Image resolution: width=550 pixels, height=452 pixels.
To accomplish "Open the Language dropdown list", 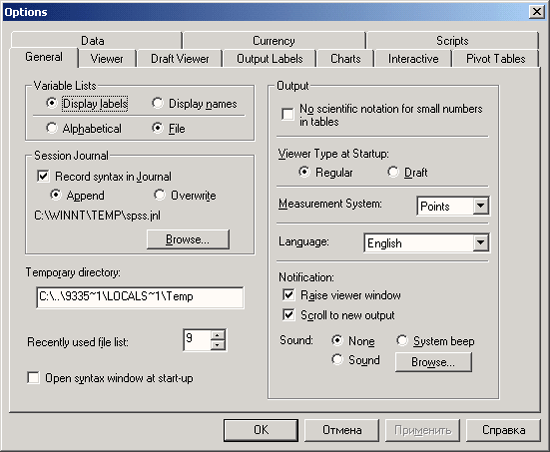I will click(x=481, y=243).
